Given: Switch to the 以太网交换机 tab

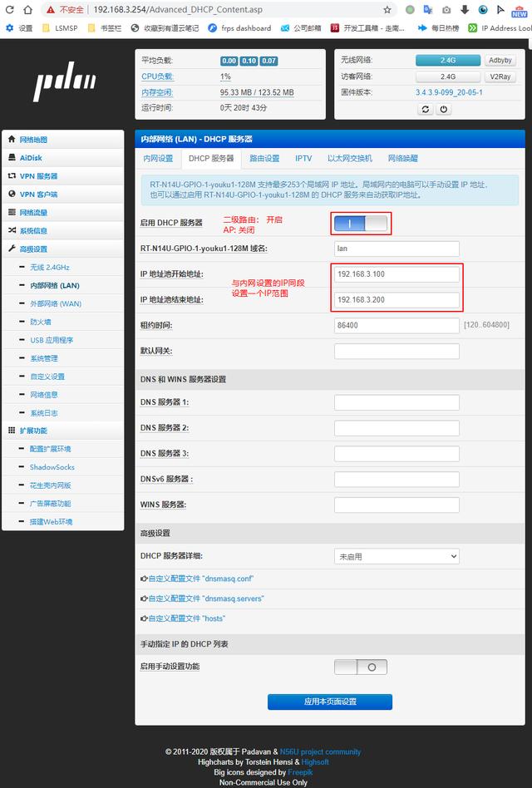Looking at the screenshot, I should coord(350,158).
